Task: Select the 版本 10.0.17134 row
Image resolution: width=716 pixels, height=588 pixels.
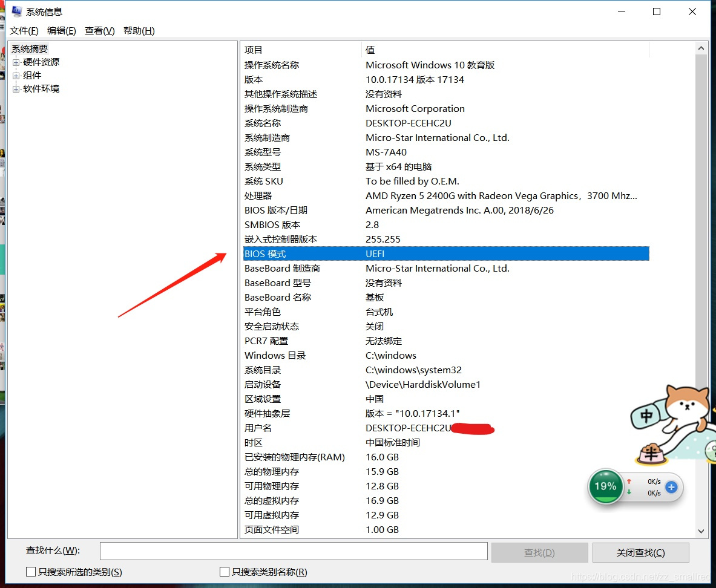Action: [x=446, y=79]
